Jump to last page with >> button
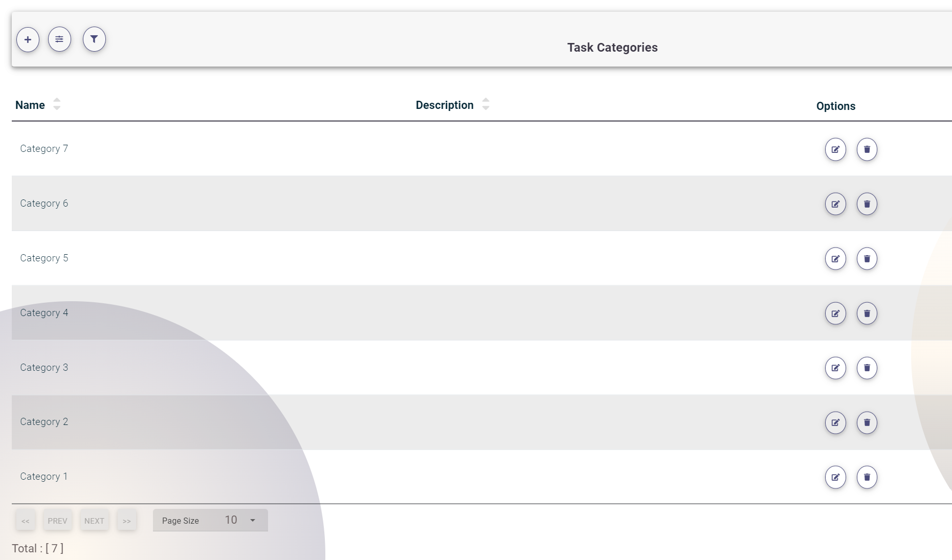The height and width of the screenshot is (560, 952). (126, 521)
